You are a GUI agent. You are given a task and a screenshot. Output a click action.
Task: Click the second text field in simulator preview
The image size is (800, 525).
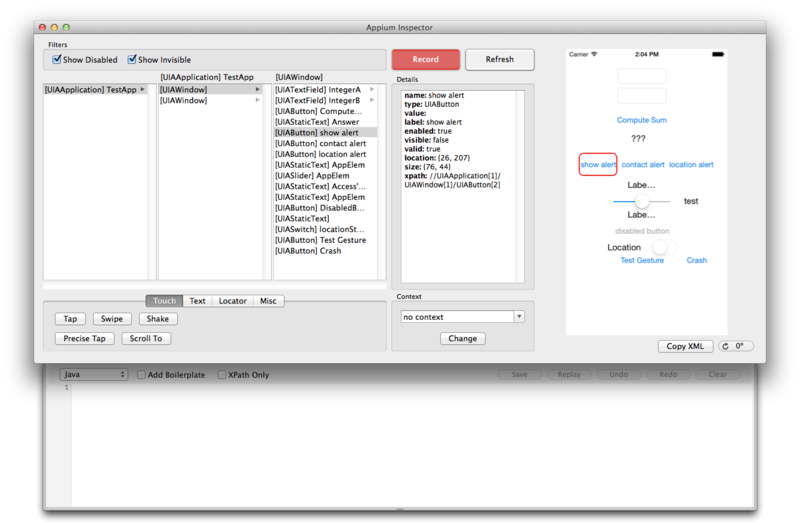642,95
